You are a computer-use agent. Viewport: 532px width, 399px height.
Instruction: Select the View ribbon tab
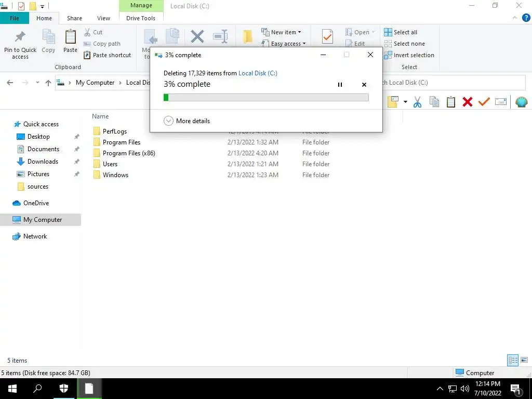[x=103, y=18]
